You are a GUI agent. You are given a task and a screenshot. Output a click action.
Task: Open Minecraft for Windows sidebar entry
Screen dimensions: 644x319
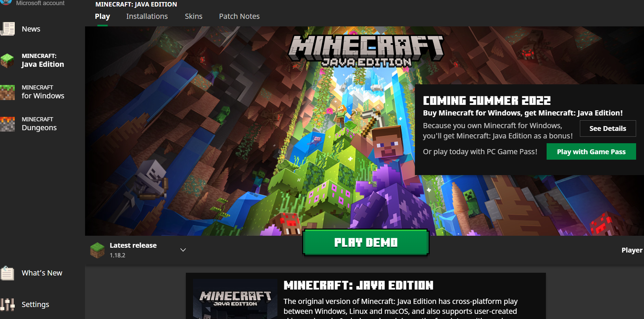(x=43, y=92)
